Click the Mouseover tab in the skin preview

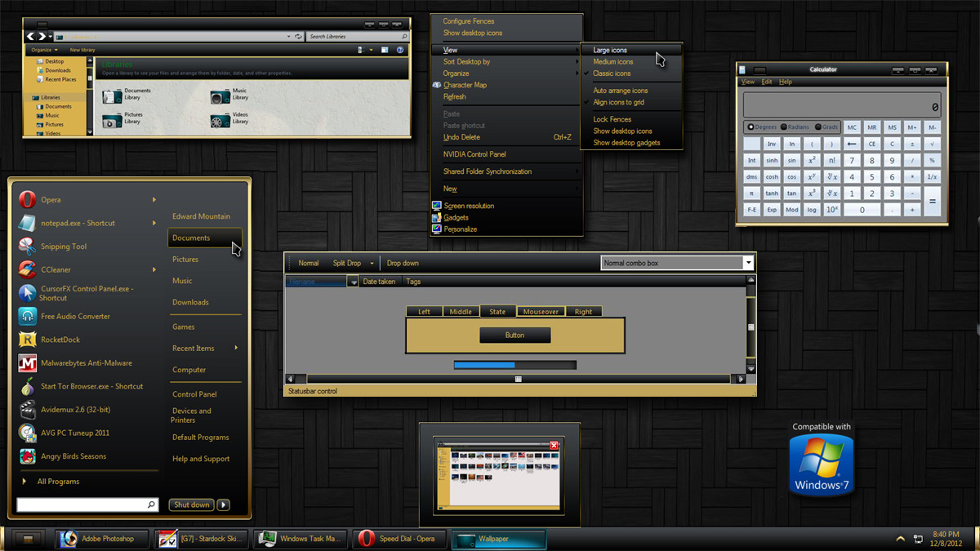tap(541, 312)
